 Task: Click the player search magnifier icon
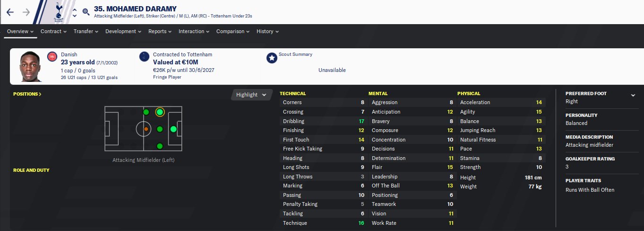pyautogui.click(x=86, y=12)
